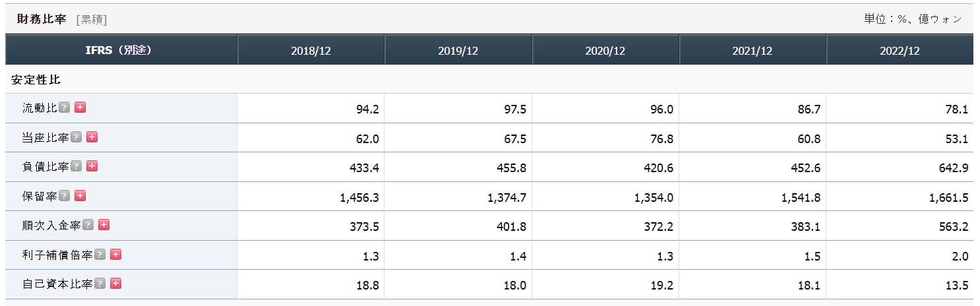
Task: Select 当座比率 value 62.0
Action: tap(367, 138)
